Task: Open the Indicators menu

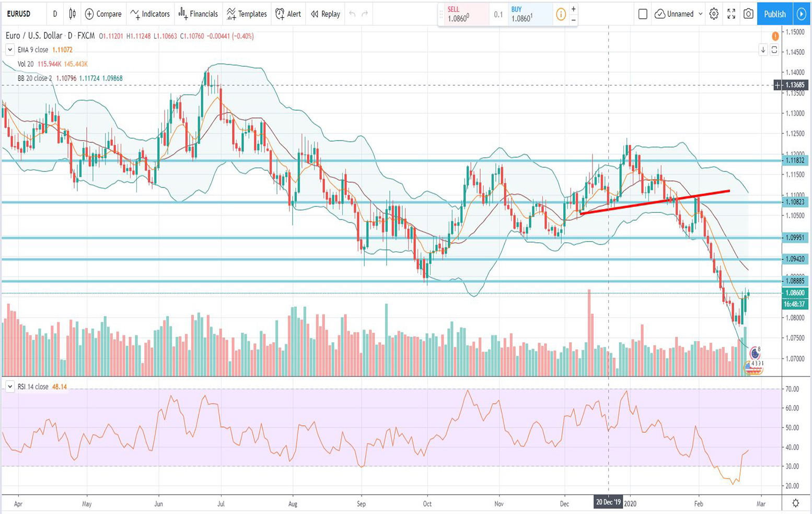Action: coord(150,14)
